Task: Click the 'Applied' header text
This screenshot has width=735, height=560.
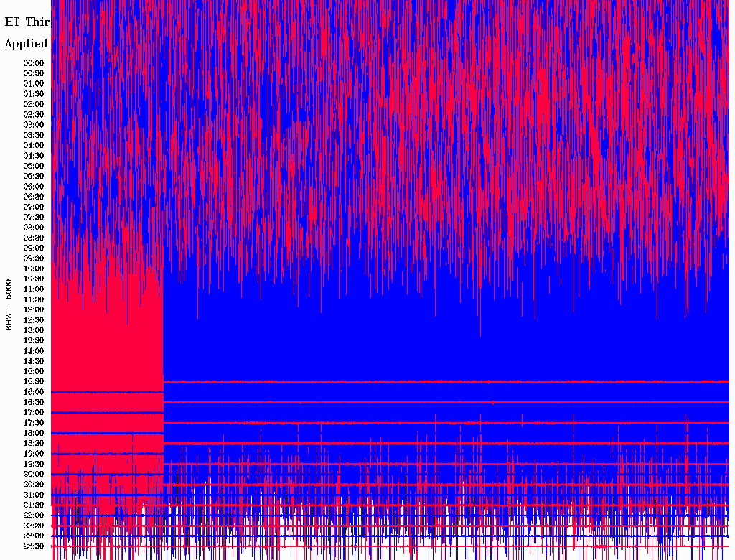Action: [x=27, y=44]
